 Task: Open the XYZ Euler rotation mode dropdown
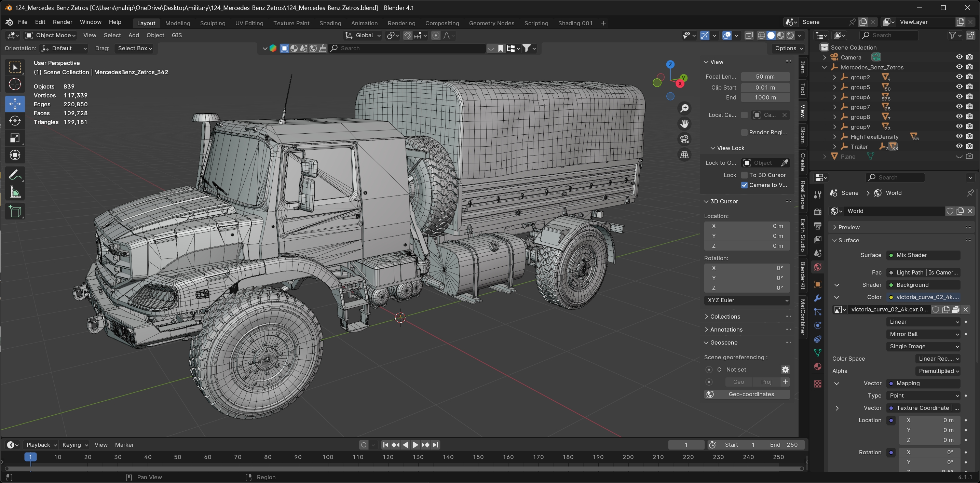point(747,300)
